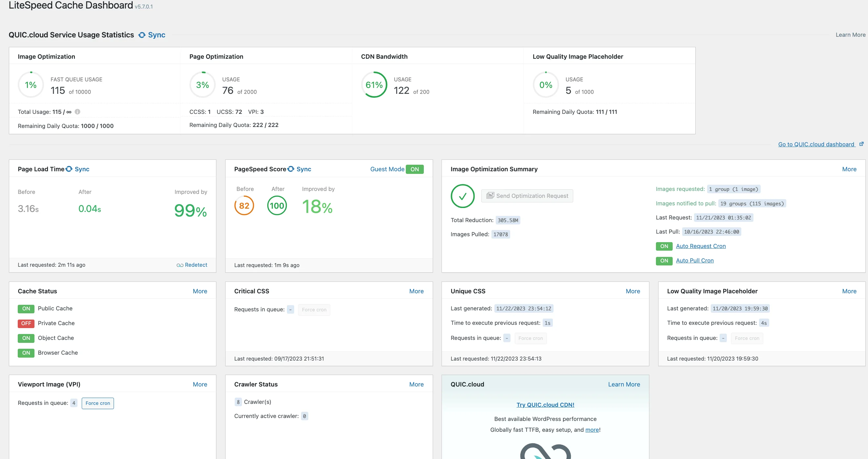
Task: Click the green checkmark circle in Image Optimization Summary
Action: (462, 196)
